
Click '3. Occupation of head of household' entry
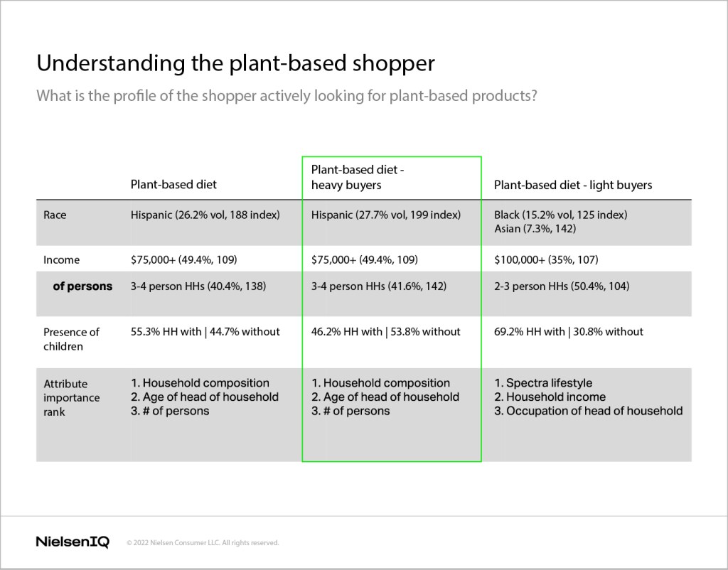click(x=588, y=411)
